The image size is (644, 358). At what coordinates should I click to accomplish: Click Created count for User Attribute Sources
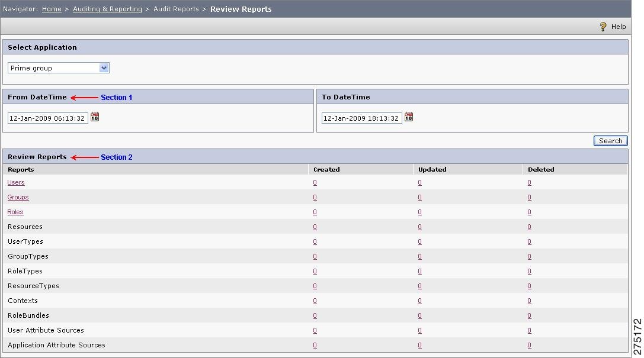tap(315, 330)
